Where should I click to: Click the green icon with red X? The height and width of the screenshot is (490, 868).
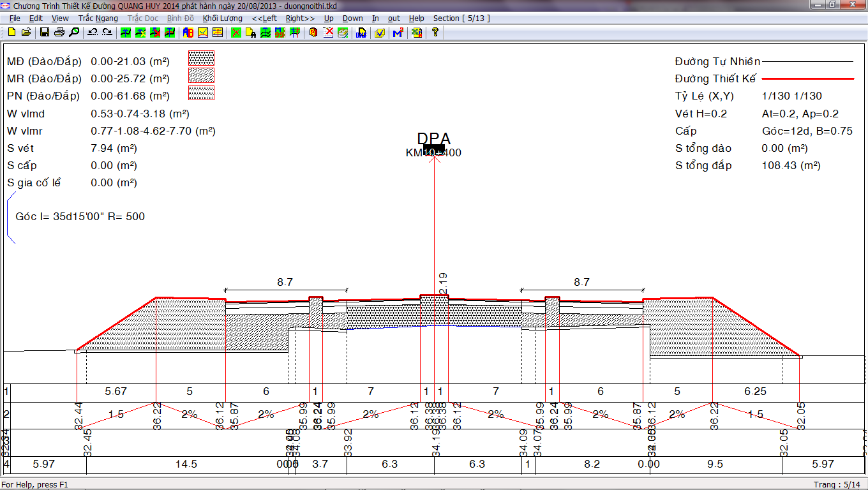pos(236,32)
